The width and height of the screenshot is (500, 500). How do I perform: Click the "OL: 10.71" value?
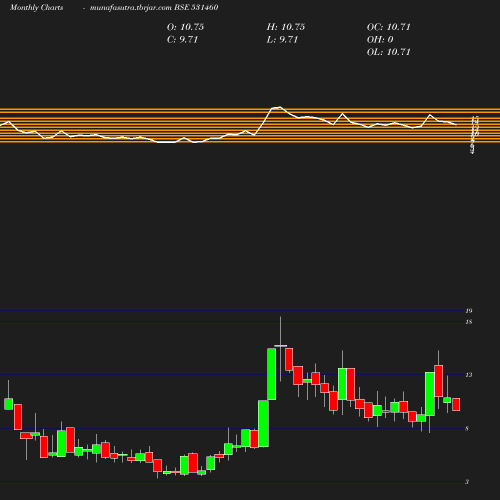[388, 52]
